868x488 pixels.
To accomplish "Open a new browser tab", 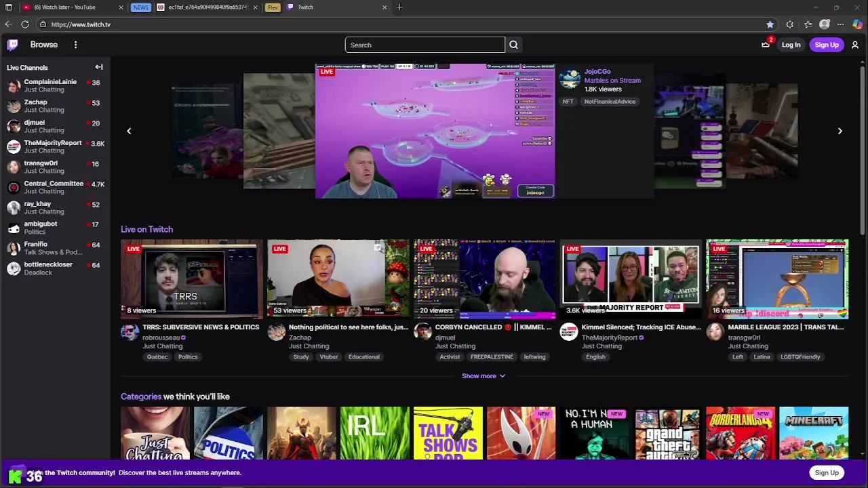I will [x=399, y=7].
